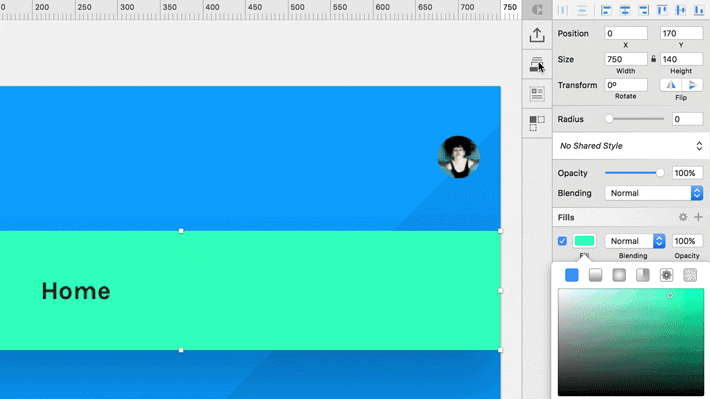Image resolution: width=710 pixels, height=399 pixels.
Task: Align selected layer to right edge
Action: 643,10
